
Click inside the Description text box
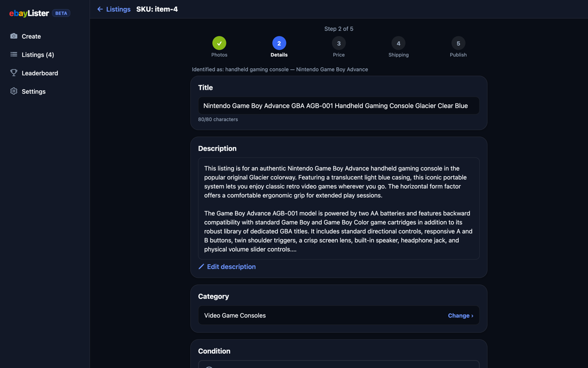pyautogui.click(x=339, y=209)
